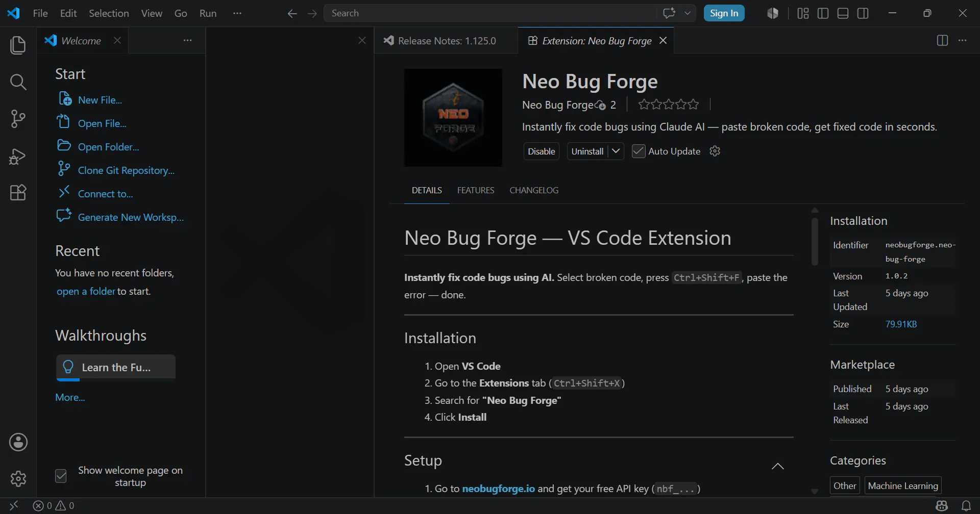Select the Machine Learning category tag

903,486
